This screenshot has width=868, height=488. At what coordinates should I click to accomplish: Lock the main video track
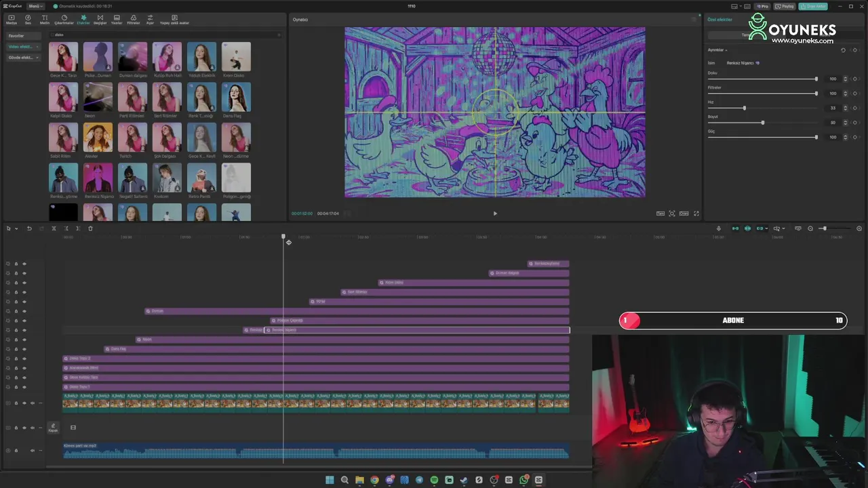point(16,403)
